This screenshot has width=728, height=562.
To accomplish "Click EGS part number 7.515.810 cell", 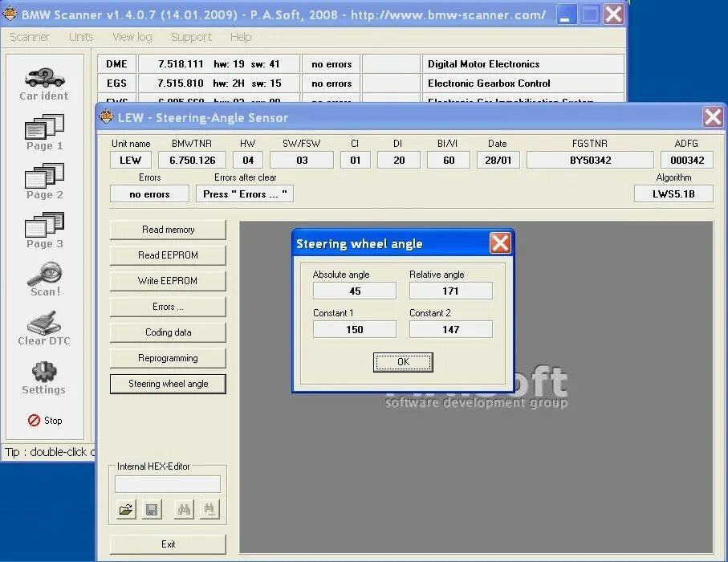I will [219, 83].
